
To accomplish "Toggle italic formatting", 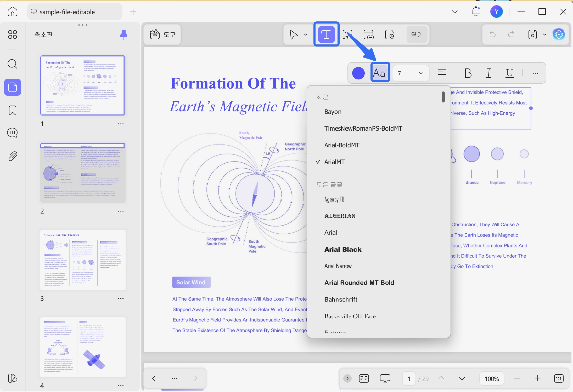I will point(488,73).
